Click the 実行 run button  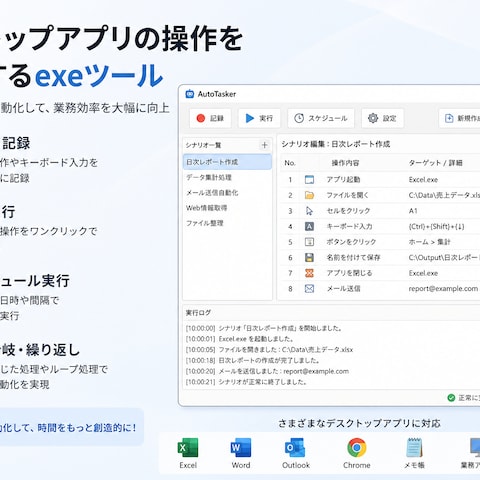pos(259,118)
